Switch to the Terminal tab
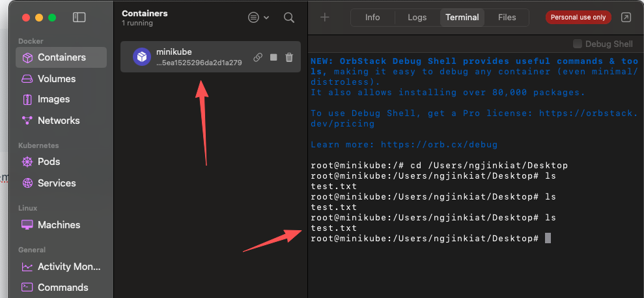644x298 pixels. coord(462,17)
